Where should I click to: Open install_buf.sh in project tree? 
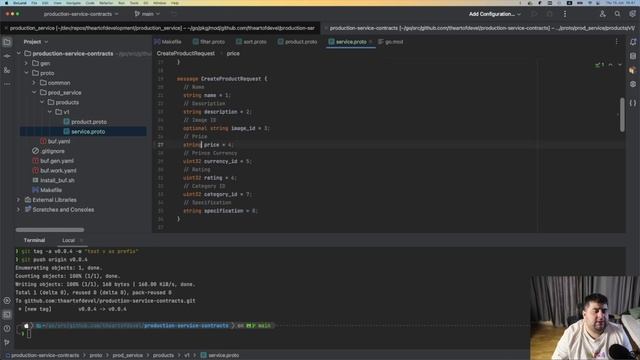tap(53, 180)
